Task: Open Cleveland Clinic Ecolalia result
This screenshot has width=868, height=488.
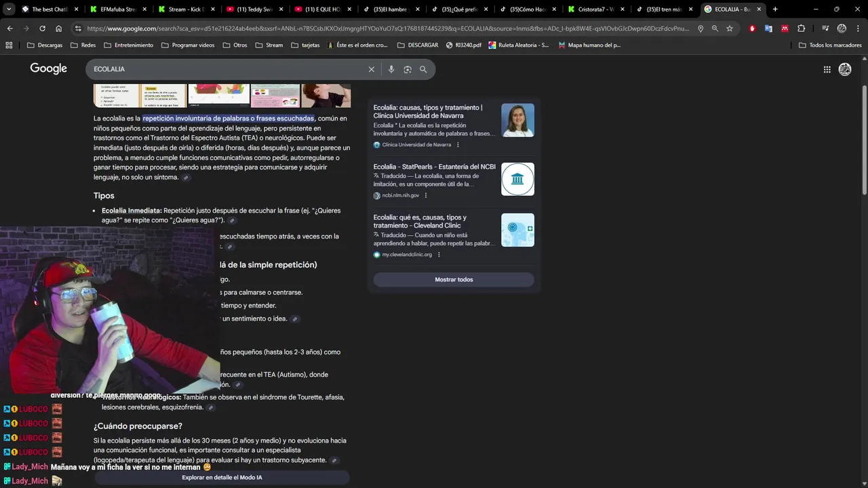Action: click(x=420, y=222)
